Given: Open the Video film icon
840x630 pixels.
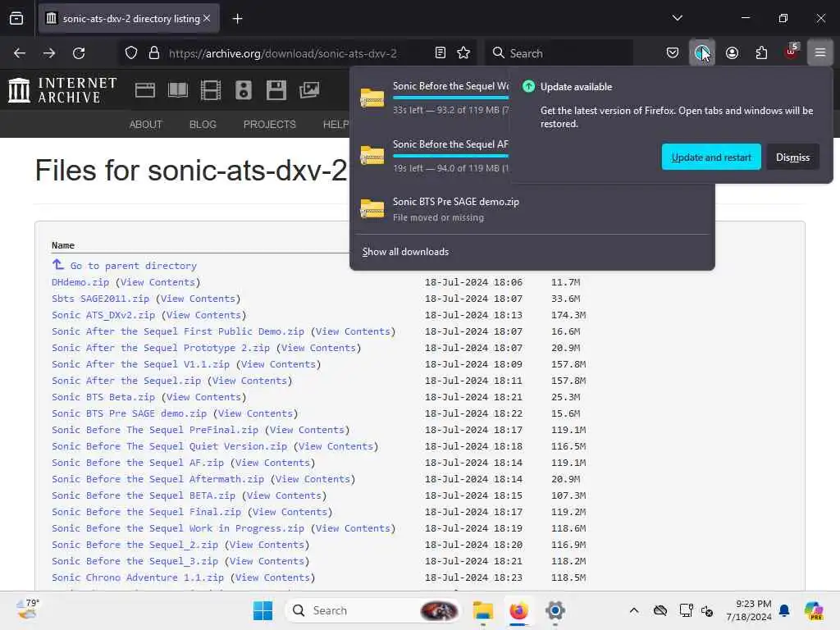Looking at the screenshot, I should (x=211, y=90).
